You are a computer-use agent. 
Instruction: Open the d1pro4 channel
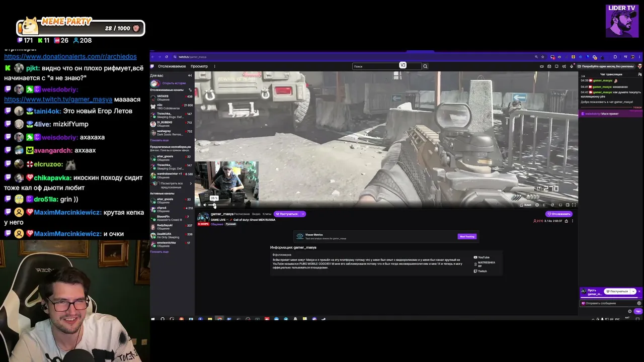172,209
